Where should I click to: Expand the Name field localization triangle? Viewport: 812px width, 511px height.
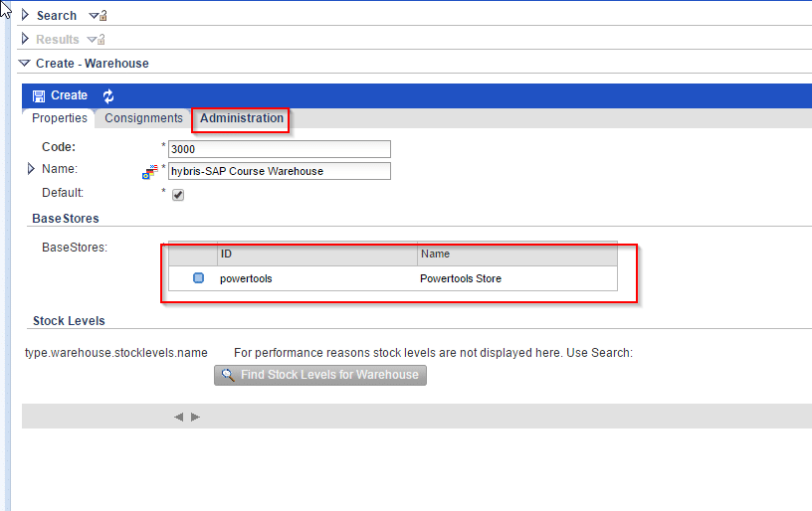coord(32,169)
